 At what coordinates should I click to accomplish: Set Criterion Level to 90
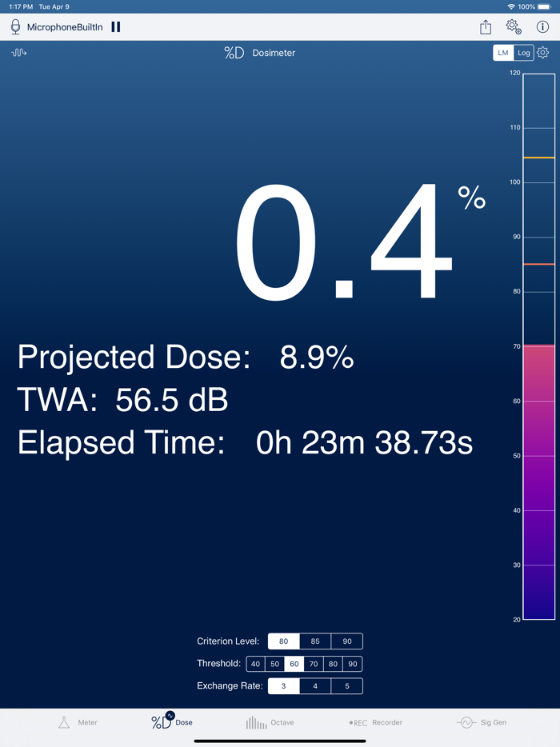[x=347, y=641]
